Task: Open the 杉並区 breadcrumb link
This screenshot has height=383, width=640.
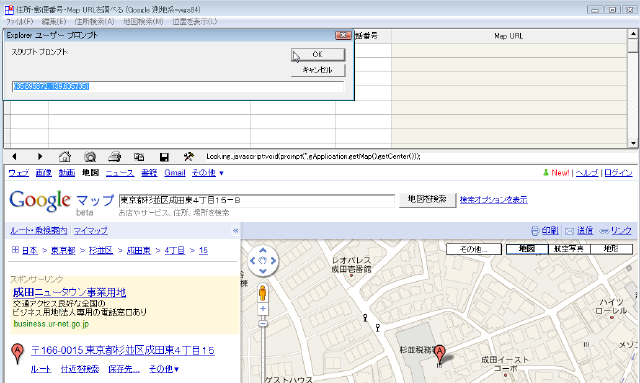Action: (101, 250)
